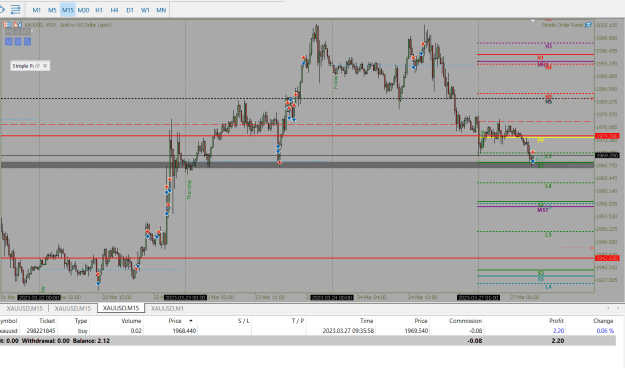Image resolution: width=625 pixels, height=368 pixels.
Task: Close the Simple P floating panel
Action: pos(45,66)
